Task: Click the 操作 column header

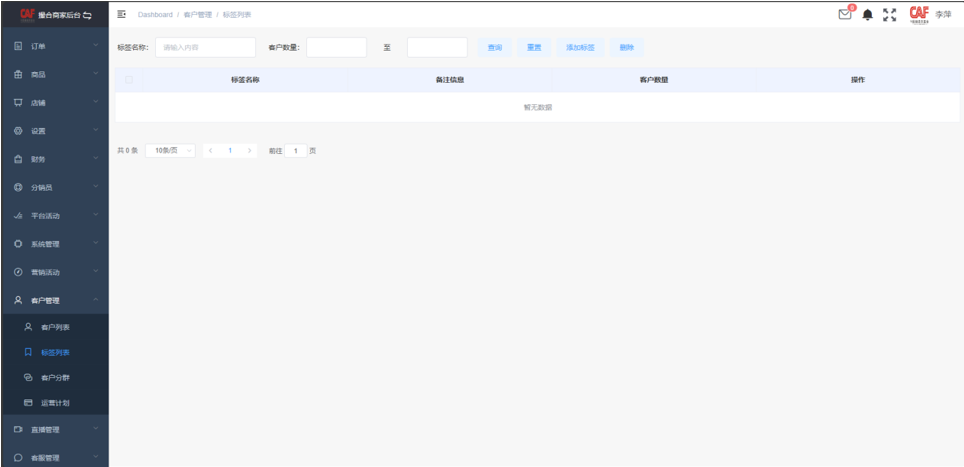Action: (858, 80)
